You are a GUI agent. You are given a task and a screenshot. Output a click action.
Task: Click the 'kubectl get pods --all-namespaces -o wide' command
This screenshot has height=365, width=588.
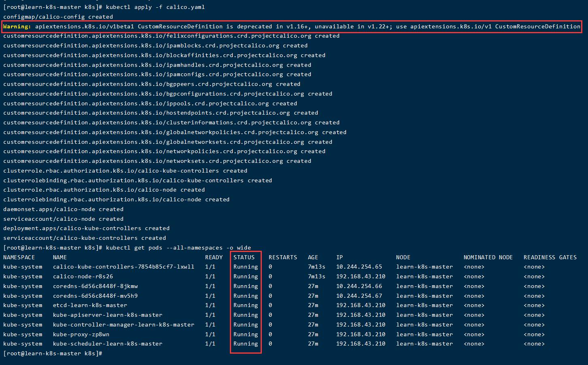point(178,248)
